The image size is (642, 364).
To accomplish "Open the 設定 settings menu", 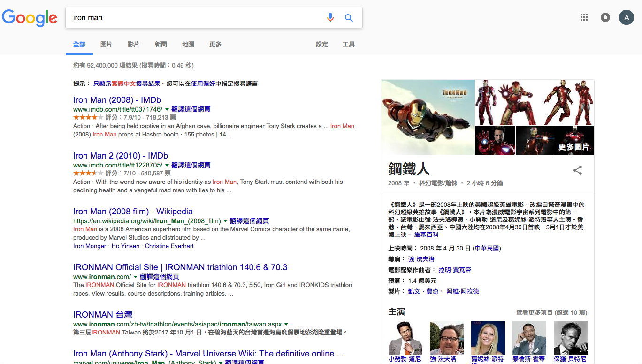I will [x=322, y=44].
